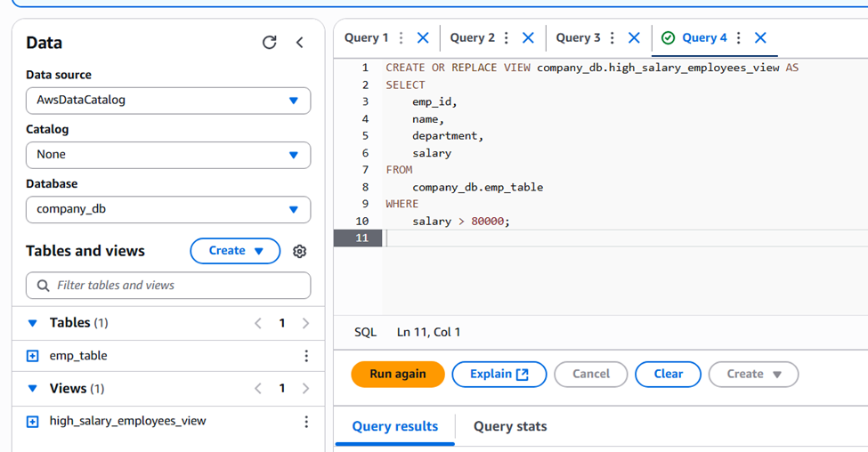This screenshot has width=868, height=452.
Task: Expand emp_table columns with plus icon
Action: click(x=33, y=356)
